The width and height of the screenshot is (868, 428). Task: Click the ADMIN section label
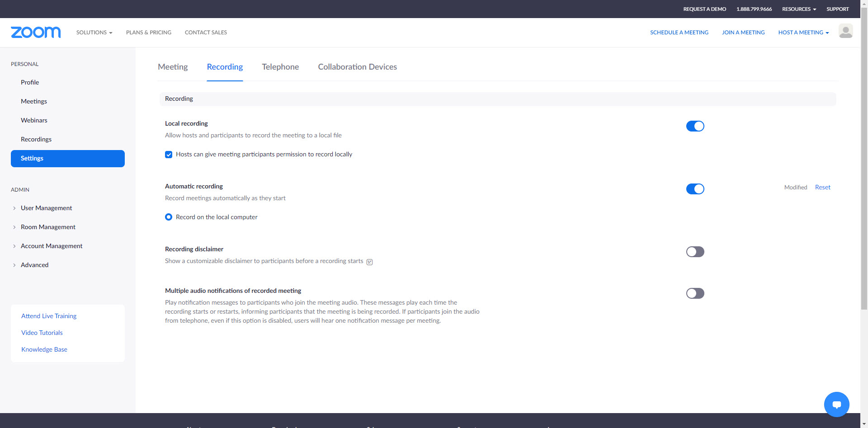pyautogui.click(x=20, y=190)
